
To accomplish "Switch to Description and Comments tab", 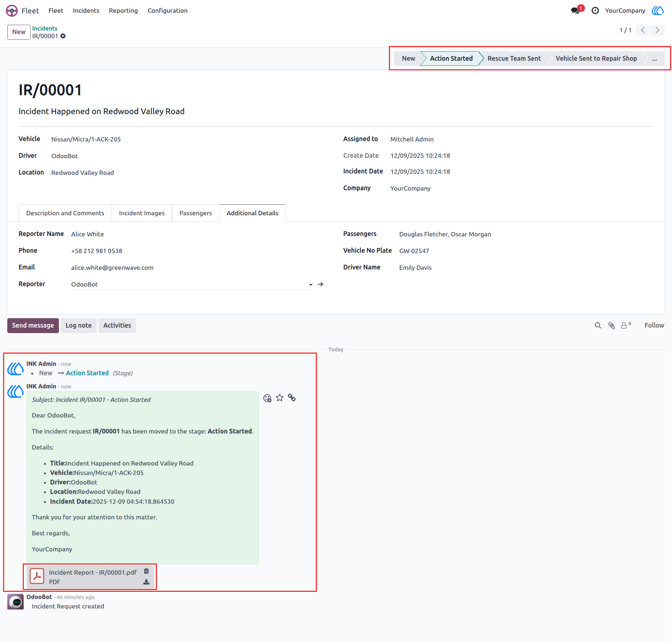I will tap(65, 213).
